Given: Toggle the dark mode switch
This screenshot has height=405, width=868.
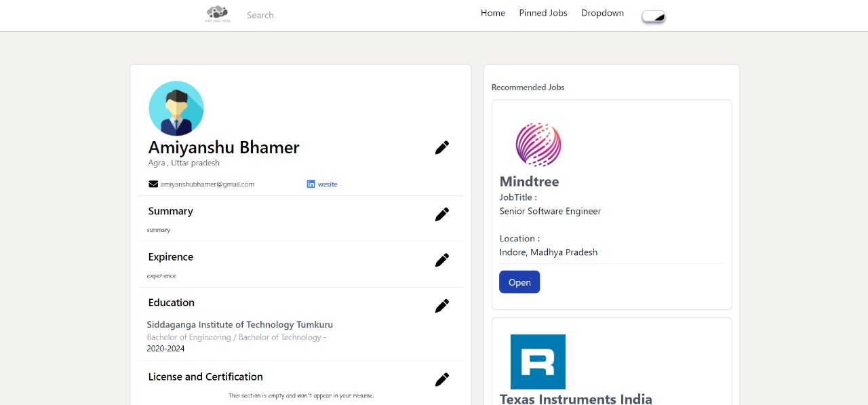Looking at the screenshot, I should 654,16.
